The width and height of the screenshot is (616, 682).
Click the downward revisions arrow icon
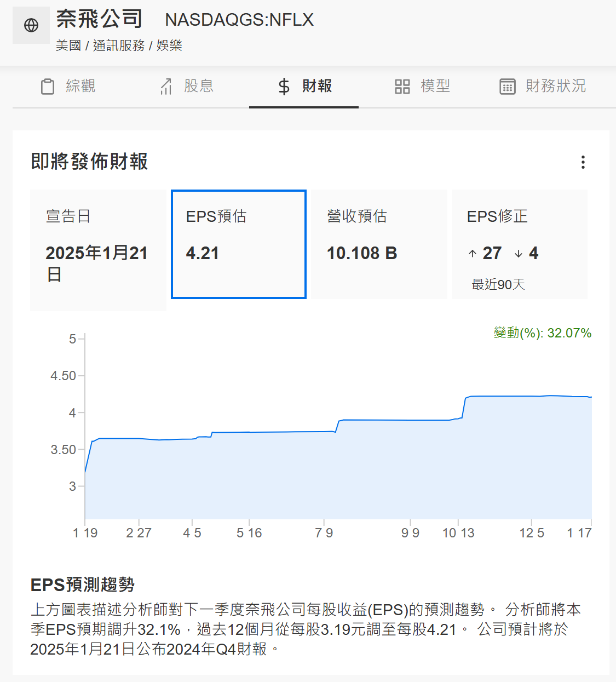click(x=519, y=254)
